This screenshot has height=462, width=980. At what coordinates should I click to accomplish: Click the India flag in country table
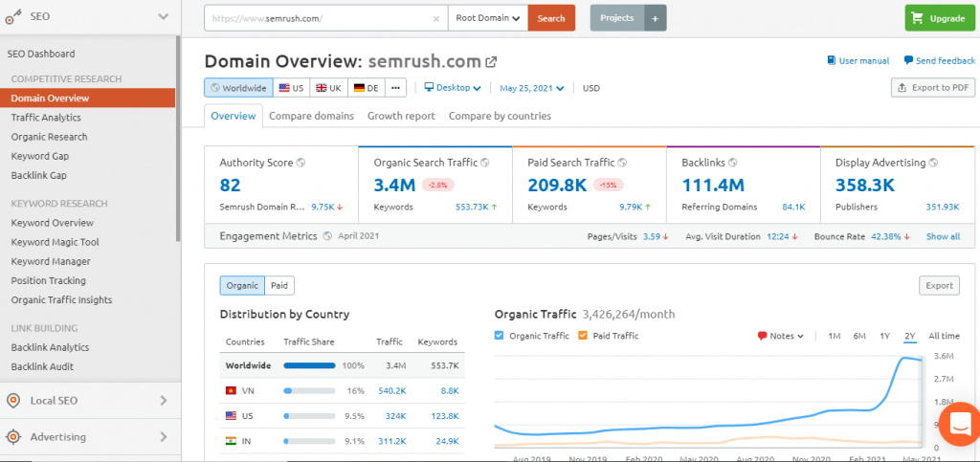pyautogui.click(x=231, y=441)
